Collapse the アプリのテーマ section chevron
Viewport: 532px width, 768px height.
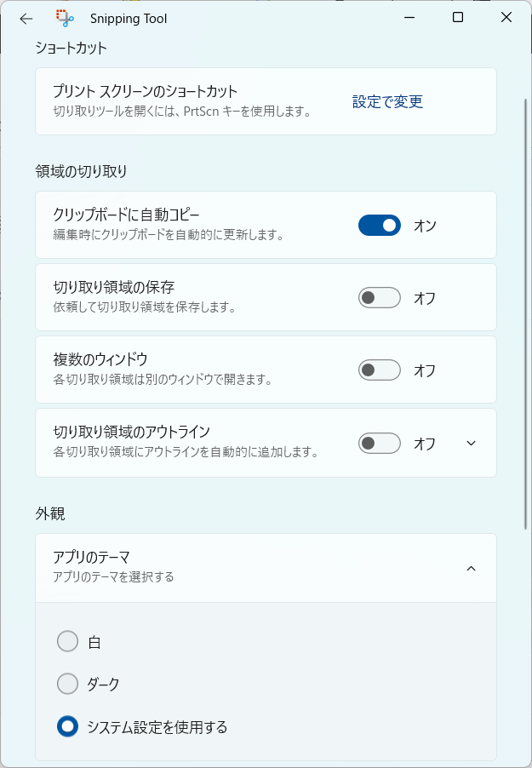[x=472, y=568]
